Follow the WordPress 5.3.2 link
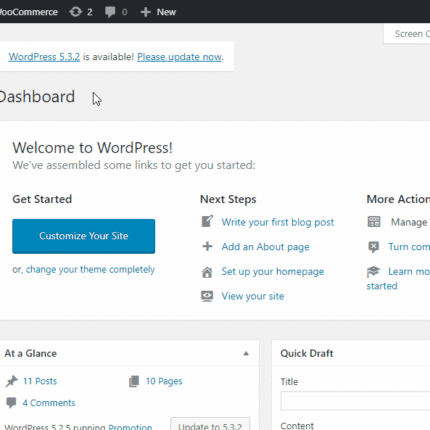430x430 pixels. [44, 57]
